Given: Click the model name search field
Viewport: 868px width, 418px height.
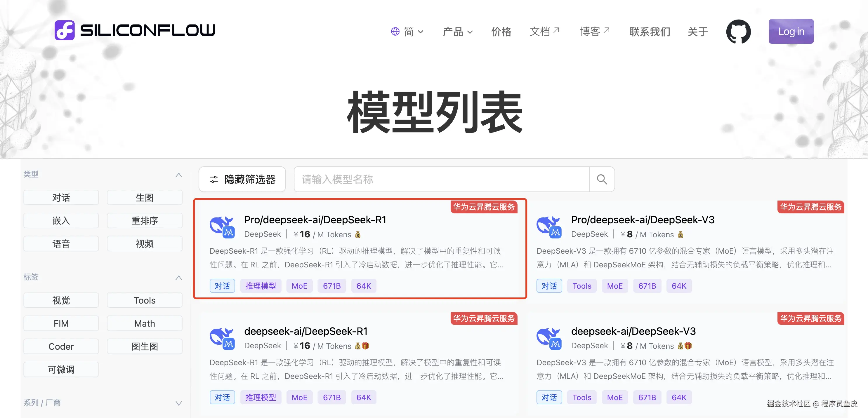Looking at the screenshot, I should point(441,179).
